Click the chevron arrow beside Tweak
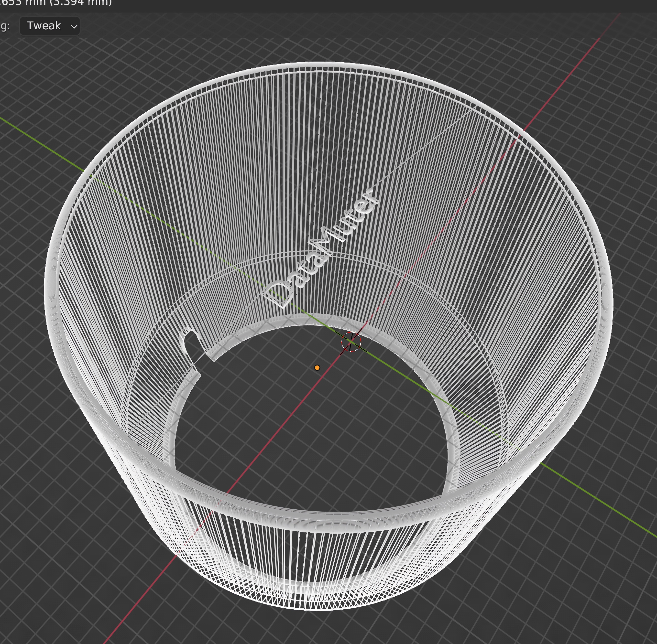 point(74,26)
